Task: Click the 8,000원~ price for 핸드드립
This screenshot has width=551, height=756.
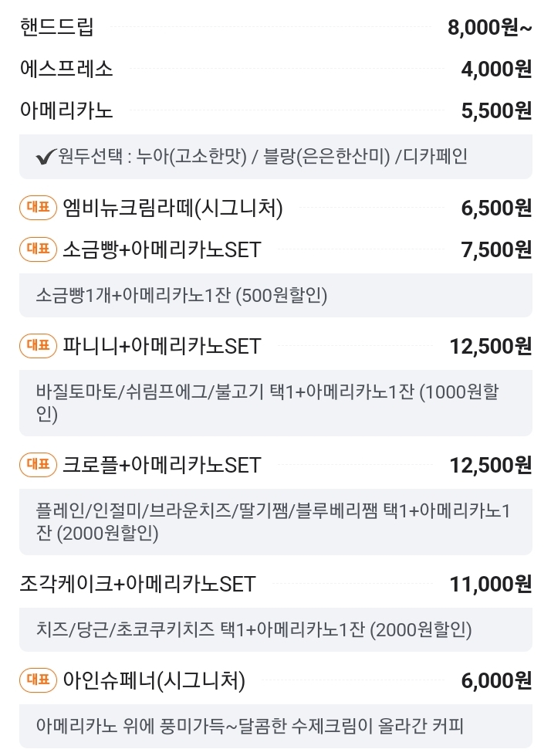Action: [x=489, y=28]
